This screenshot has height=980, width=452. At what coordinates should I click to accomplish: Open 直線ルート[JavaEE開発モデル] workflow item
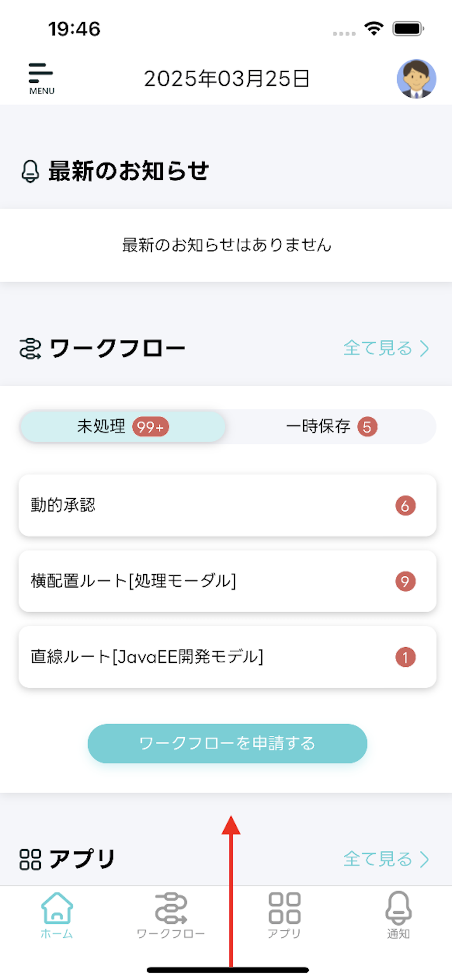pos(227,657)
